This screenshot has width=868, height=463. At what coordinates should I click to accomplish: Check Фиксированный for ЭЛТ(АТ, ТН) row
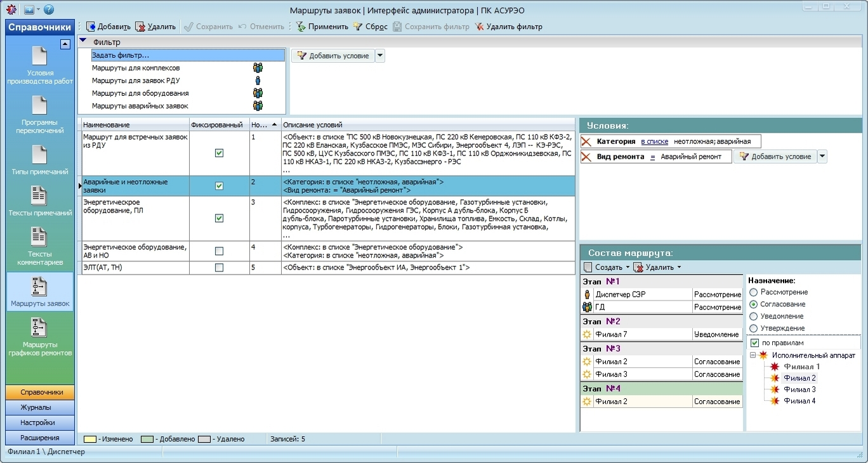point(219,268)
